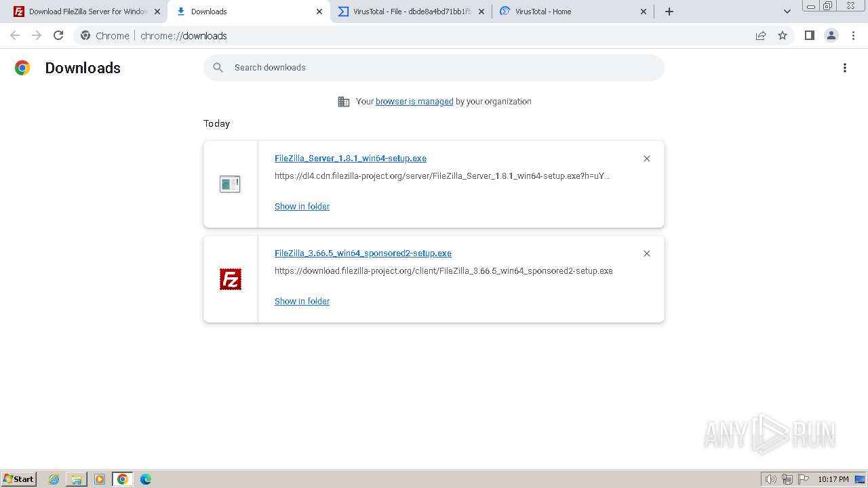Click the 'Today' date heading
Viewport: 868px width, 488px height.
216,123
